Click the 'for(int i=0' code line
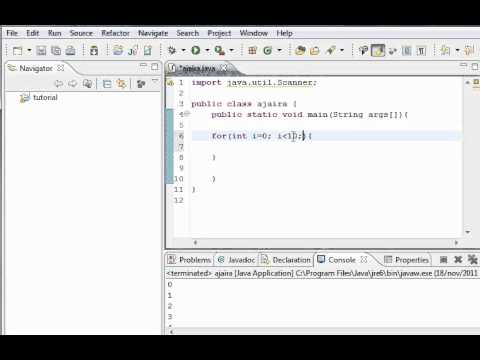Image resolution: width=480 pixels, height=360 pixels. click(x=262, y=136)
